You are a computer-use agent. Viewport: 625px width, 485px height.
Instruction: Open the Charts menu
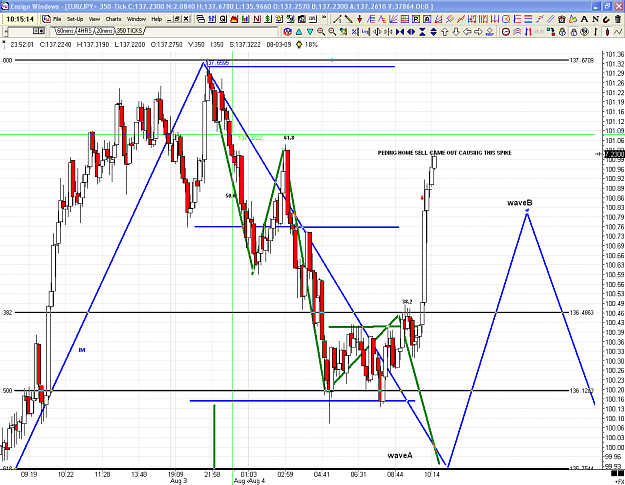113,19
